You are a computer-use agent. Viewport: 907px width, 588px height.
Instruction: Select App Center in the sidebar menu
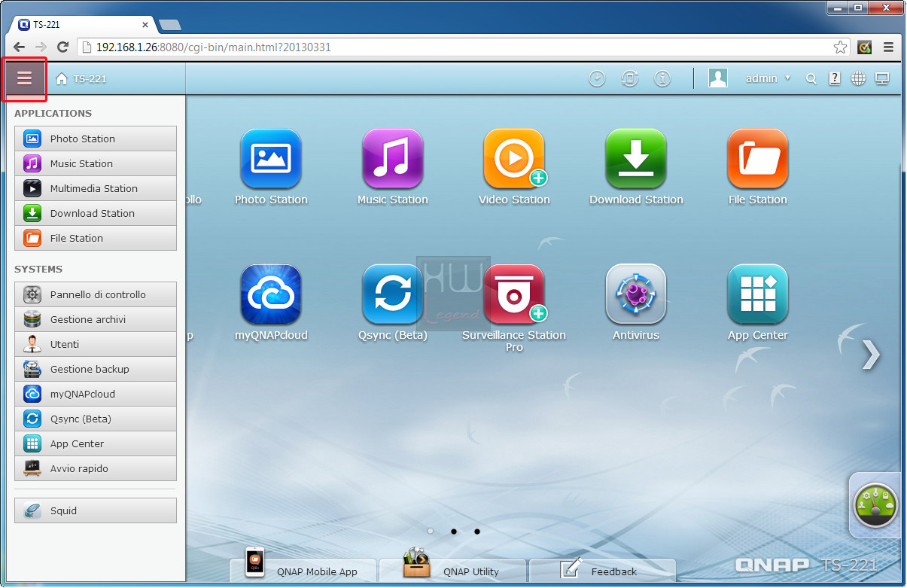pyautogui.click(x=96, y=443)
